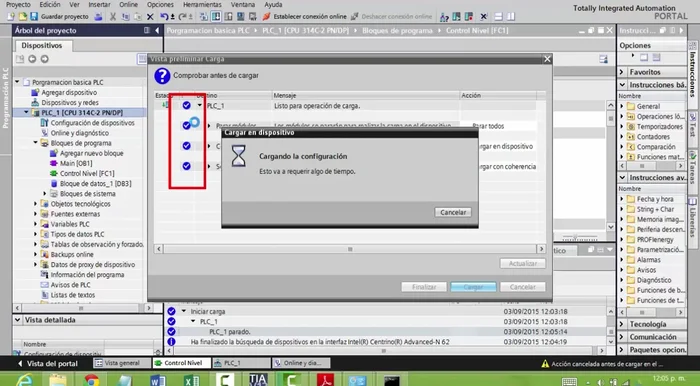Click Cancelar in the Vista preliminar Carga dialog
The height and width of the screenshot is (386, 700).
pos(523,287)
